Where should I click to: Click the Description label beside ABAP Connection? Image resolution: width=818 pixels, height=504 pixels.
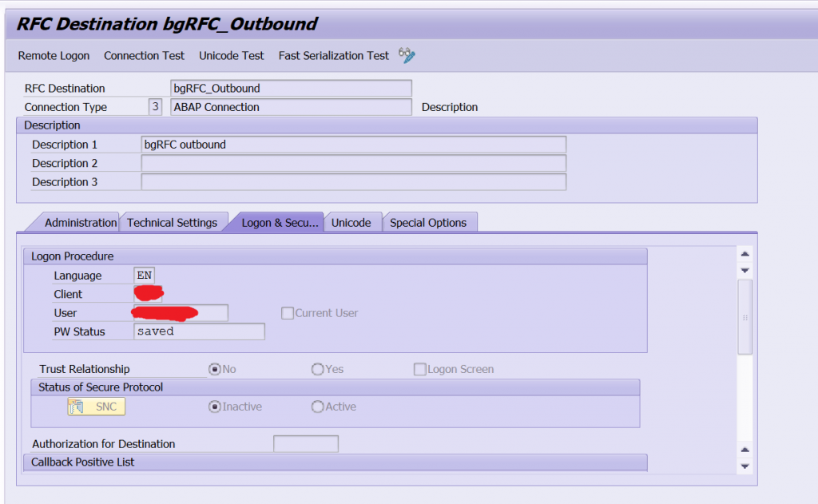[x=450, y=107]
